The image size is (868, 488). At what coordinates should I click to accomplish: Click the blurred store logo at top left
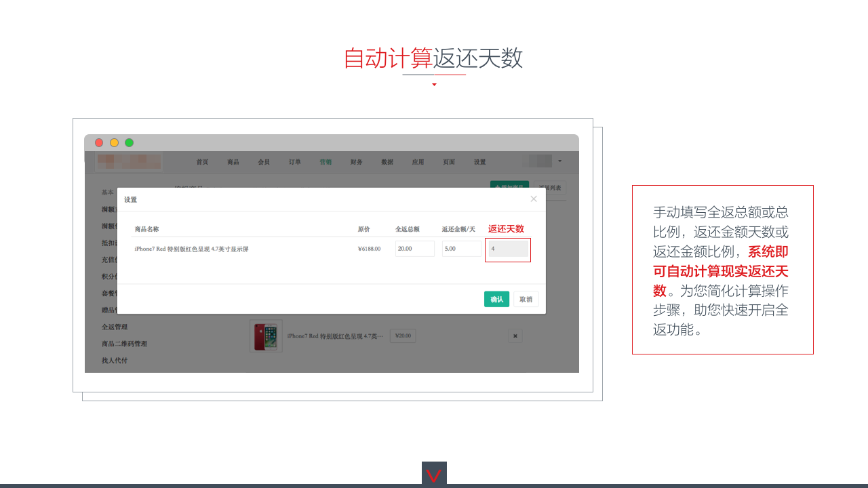point(129,161)
